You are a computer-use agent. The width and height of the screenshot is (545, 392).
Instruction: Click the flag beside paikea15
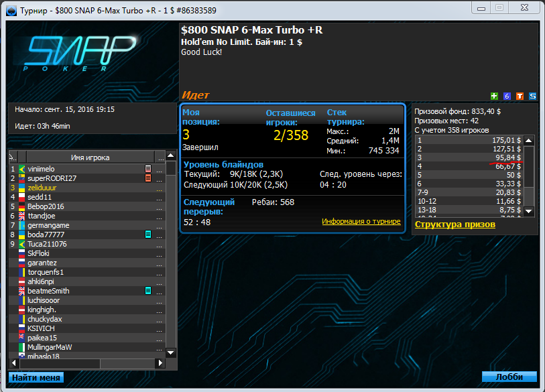click(x=21, y=338)
